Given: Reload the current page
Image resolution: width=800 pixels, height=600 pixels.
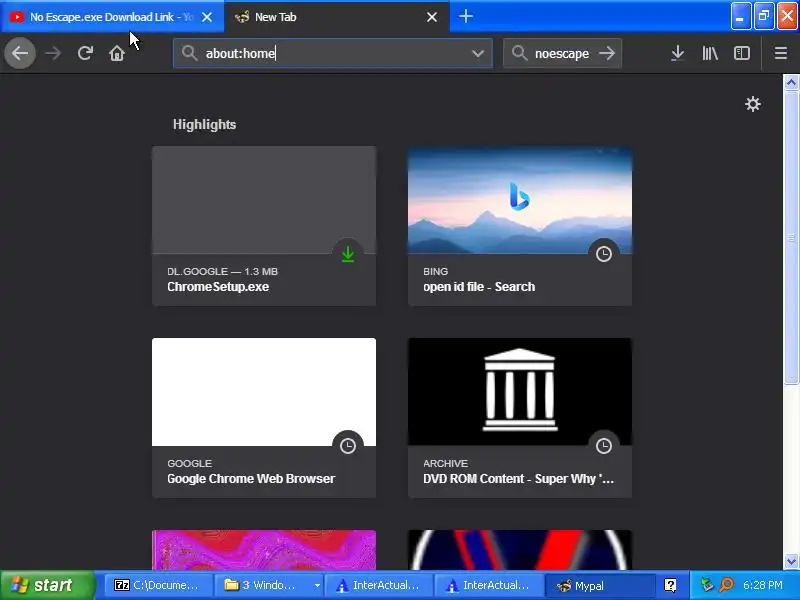Looking at the screenshot, I should 85,53.
